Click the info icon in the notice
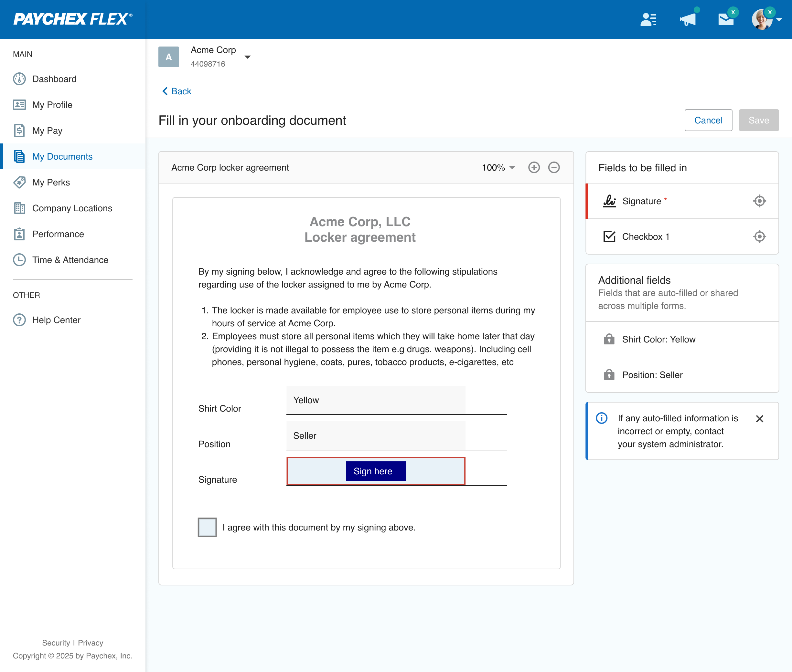Viewport: 792px width, 672px height. 601,418
